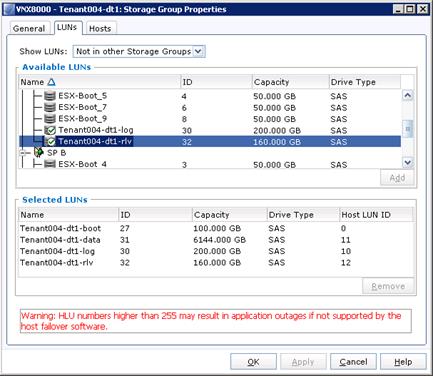This screenshot has height=376, width=433.
Task: Select Tenant004-dt1-log in Available LUNs
Action: tap(96, 130)
